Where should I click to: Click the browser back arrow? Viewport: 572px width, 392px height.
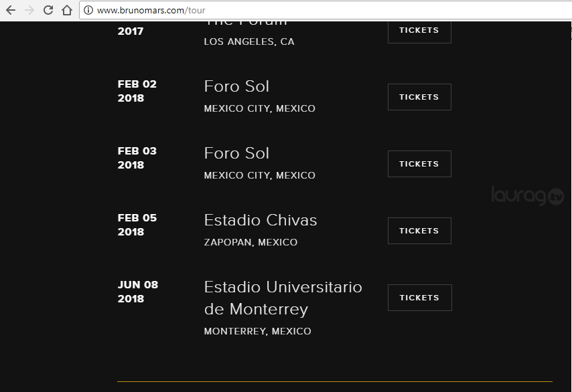pyautogui.click(x=11, y=10)
